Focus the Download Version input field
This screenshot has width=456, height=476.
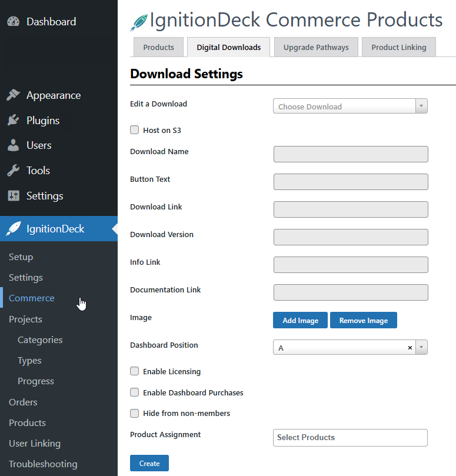pyautogui.click(x=351, y=237)
